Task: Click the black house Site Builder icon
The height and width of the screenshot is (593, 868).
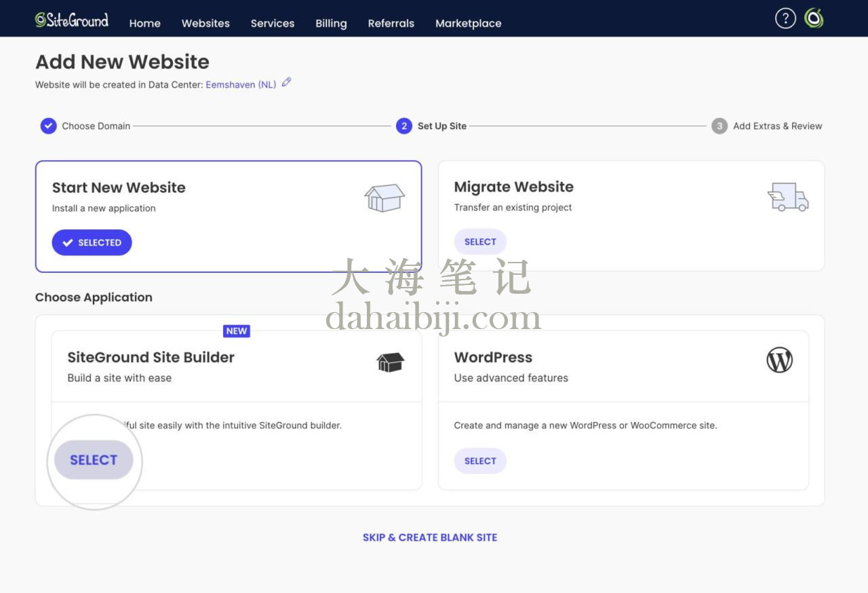Action: [391, 362]
